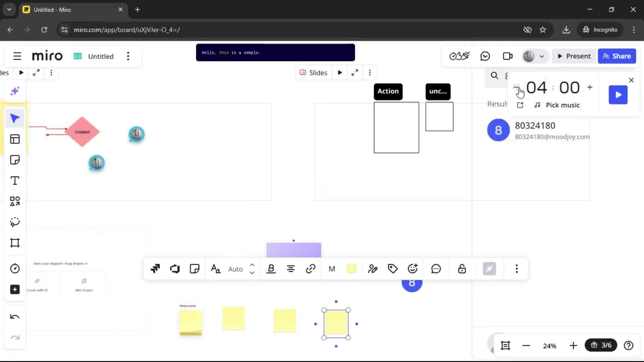The image size is (644, 362).
Task: Add an emoji reaction to the sticky
Action: 413,269
